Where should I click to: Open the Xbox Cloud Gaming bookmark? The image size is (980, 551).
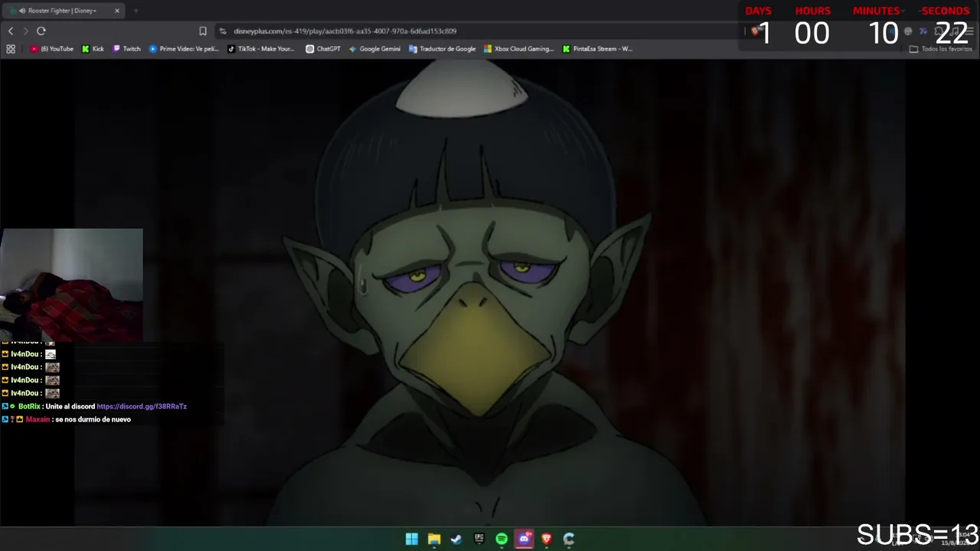click(518, 49)
